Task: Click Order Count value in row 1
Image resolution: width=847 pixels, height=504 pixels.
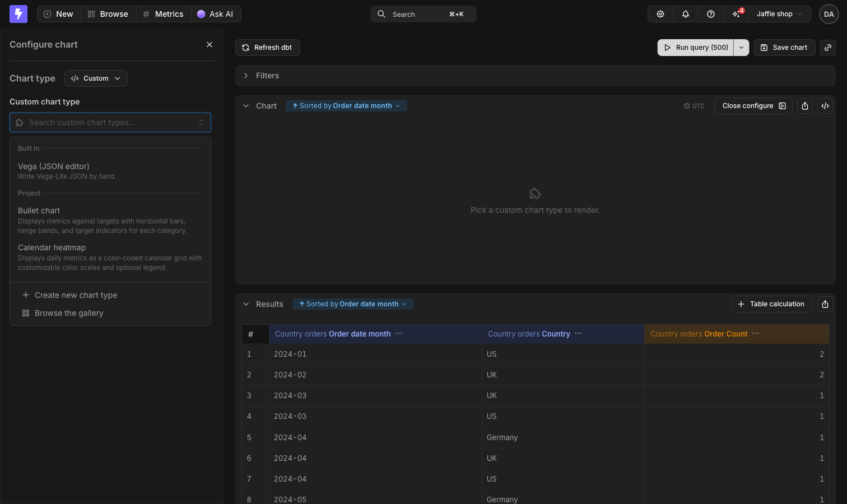Action: pyautogui.click(x=737, y=354)
